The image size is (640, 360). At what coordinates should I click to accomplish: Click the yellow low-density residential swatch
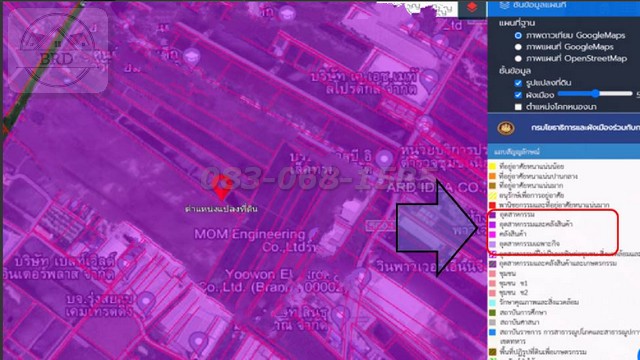coord(492,167)
